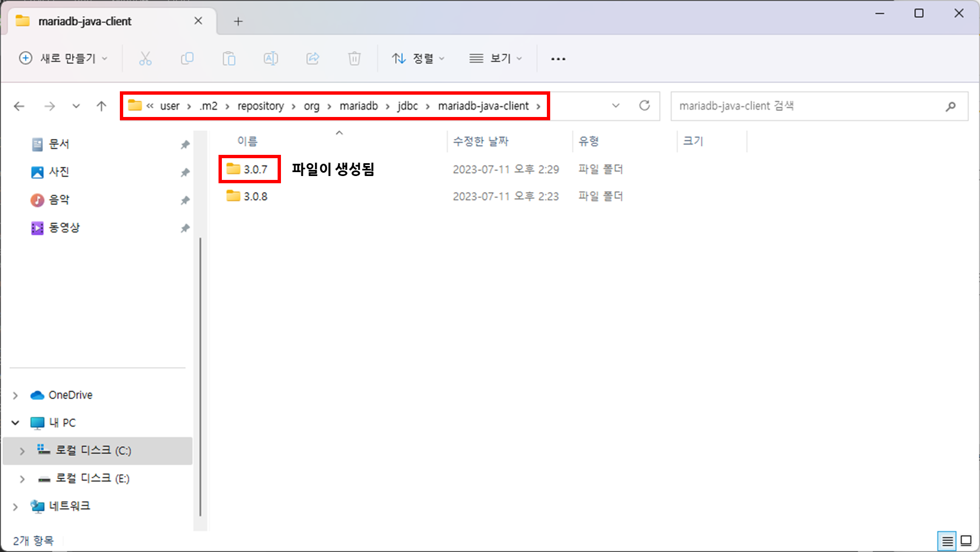980x552 pixels.
Task: Switch to details view icon in status bar
Action: (947, 541)
